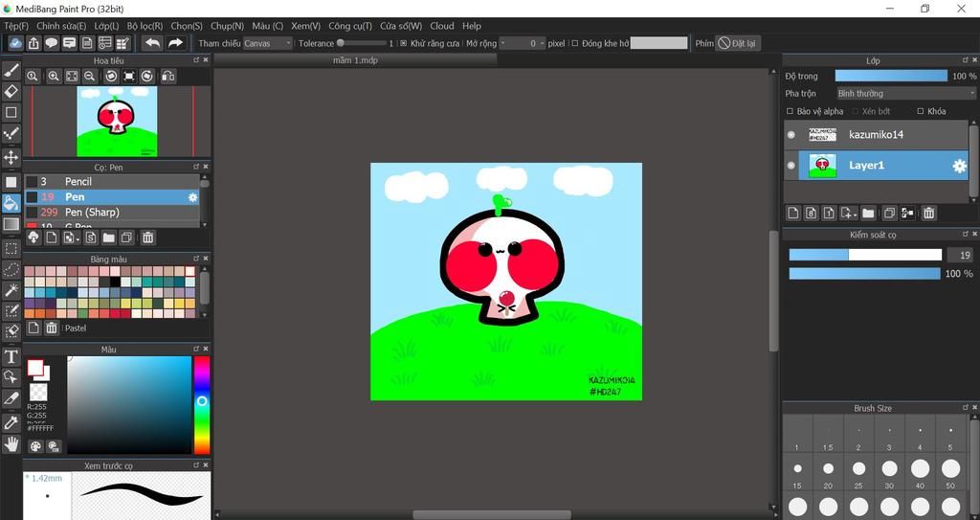This screenshot has height=520, width=980.
Task: Select the Eraser tool
Action: click(x=11, y=91)
